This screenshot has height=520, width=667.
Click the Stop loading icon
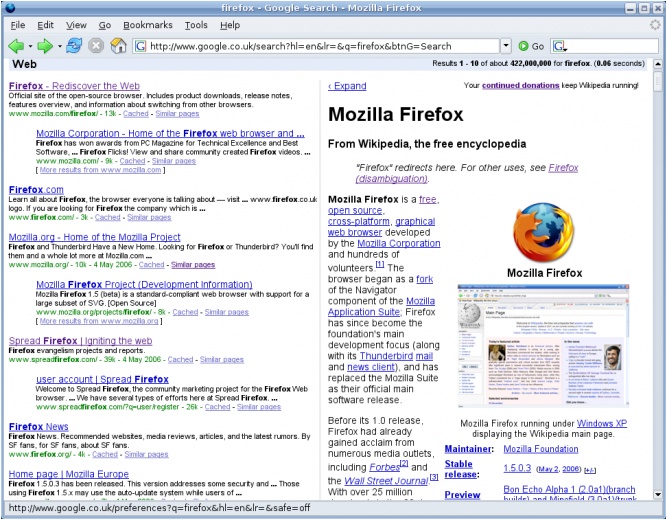[x=96, y=46]
